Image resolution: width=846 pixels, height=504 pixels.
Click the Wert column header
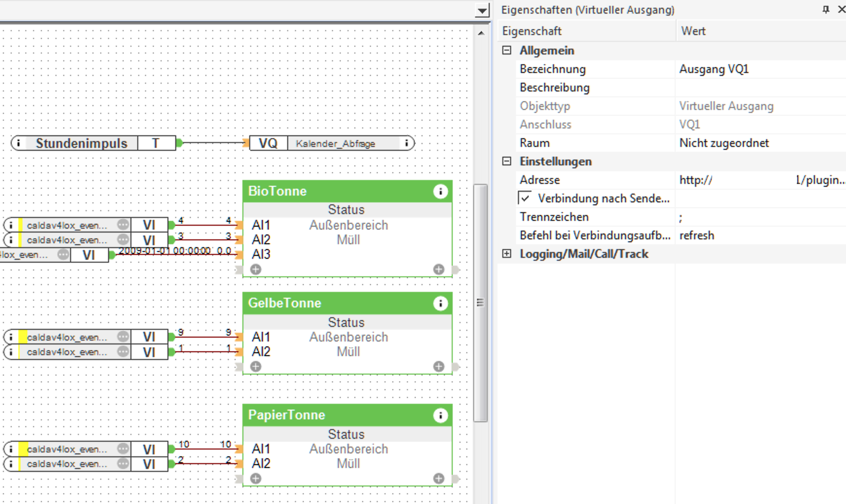[761, 31]
